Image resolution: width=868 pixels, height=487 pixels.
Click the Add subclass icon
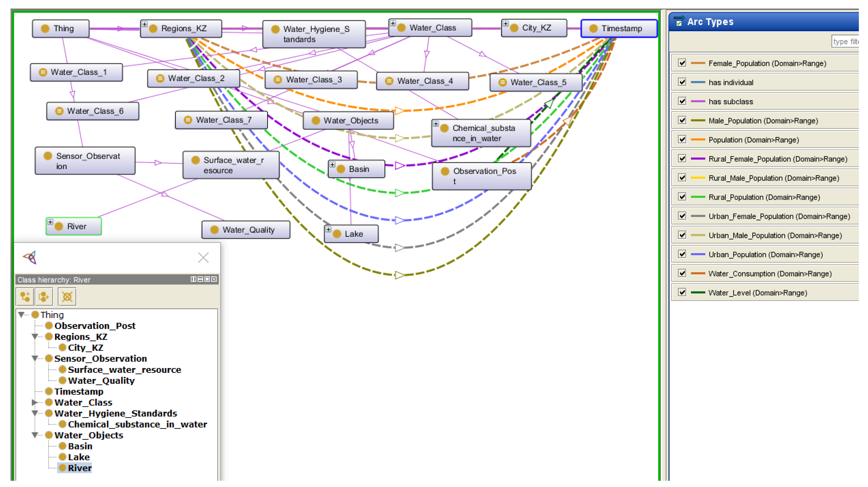coord(25,297)
